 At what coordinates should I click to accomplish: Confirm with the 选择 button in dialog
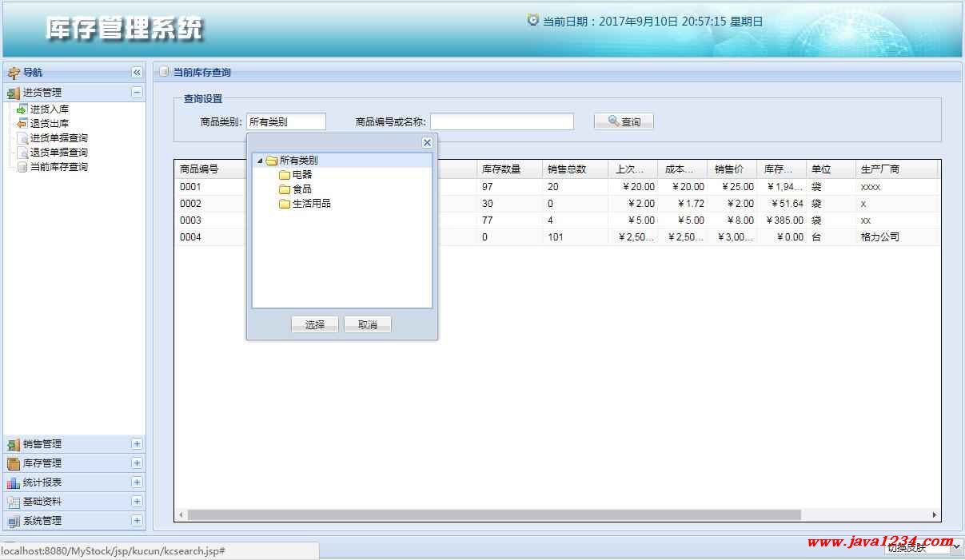click(315, 324)
